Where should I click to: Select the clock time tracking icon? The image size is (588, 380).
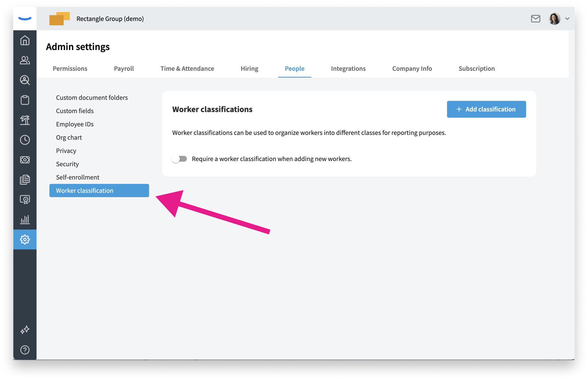tap(25, 140)
